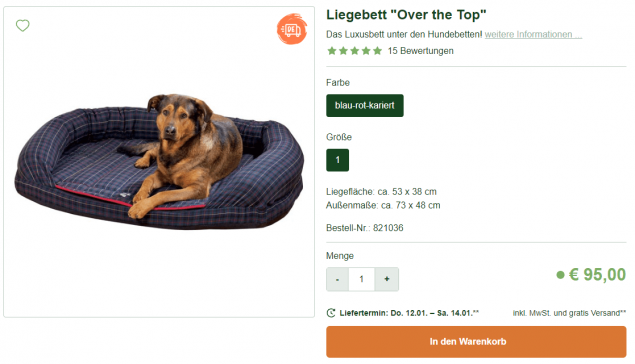Add item with In den Warenkorb

click(x=476, y=342)
